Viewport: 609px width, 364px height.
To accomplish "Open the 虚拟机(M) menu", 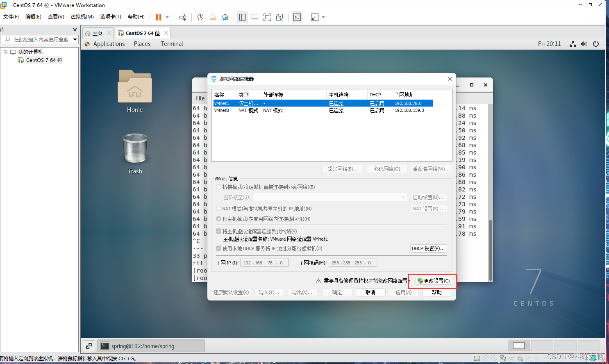I will point(82,17).
